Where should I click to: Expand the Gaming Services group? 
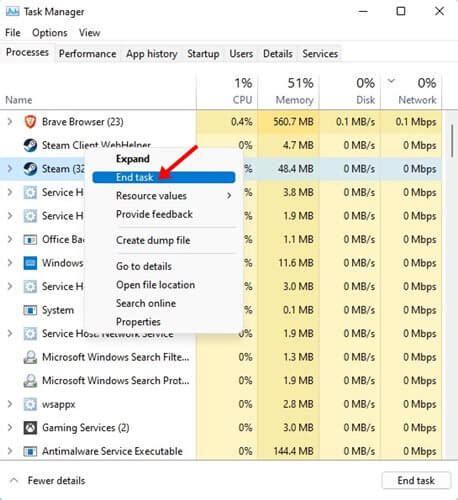(10, 428)
